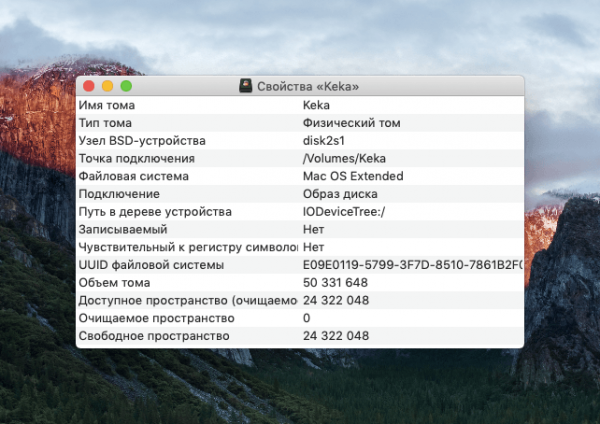Click Нет in the Записываемый row
600x424 pixels.
[x=313, y=229]
